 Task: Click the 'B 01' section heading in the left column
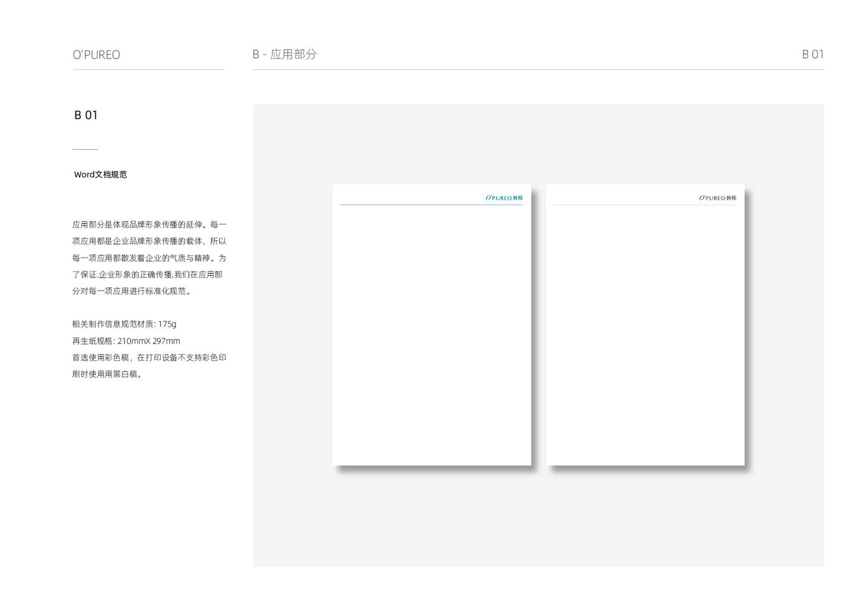86,115
